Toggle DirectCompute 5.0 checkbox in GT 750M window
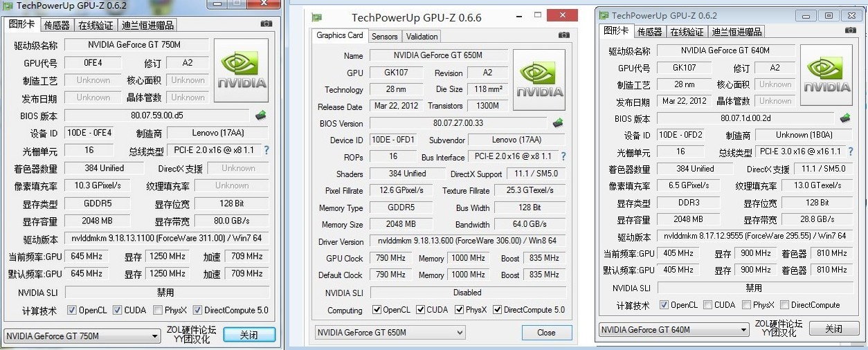868x350 pixels. pos(198,310)
